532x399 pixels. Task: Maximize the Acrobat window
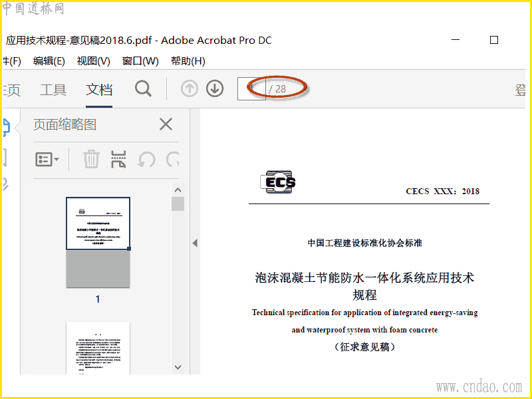(494, 40)
